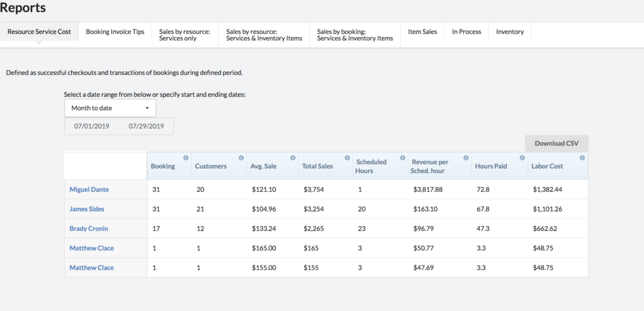Click info icon beside Avg. Sale
The width and height of the screenshot is (644, 311).
[x=293, y=157]
